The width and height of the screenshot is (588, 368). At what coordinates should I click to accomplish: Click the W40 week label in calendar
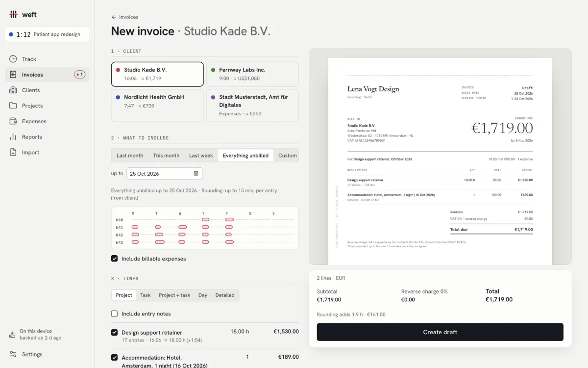pos(120,220)
